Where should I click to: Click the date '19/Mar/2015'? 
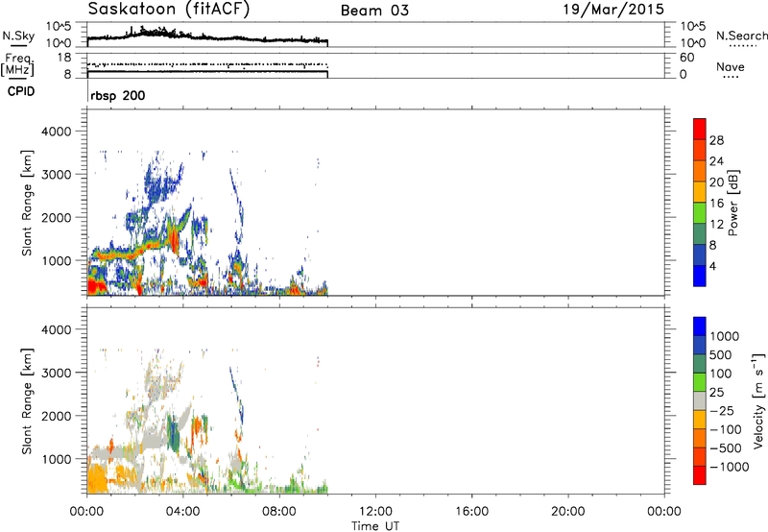point(613,10)
